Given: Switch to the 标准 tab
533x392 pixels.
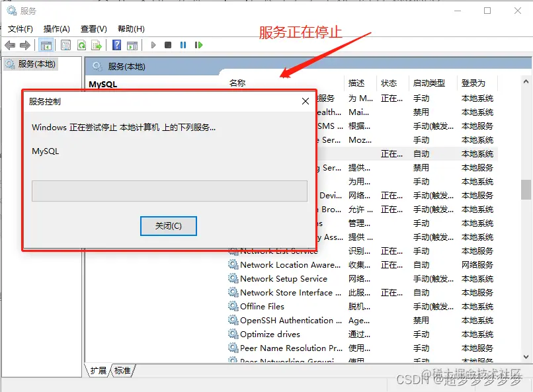Looking at the screenshot, I should [x=123, y=371].
